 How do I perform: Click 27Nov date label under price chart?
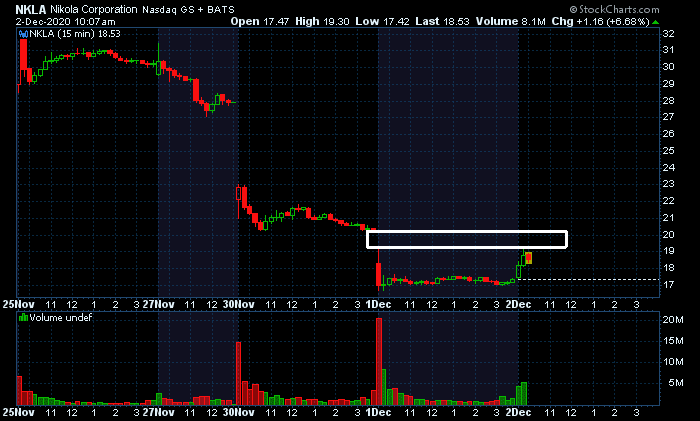(x=158, y=304)
